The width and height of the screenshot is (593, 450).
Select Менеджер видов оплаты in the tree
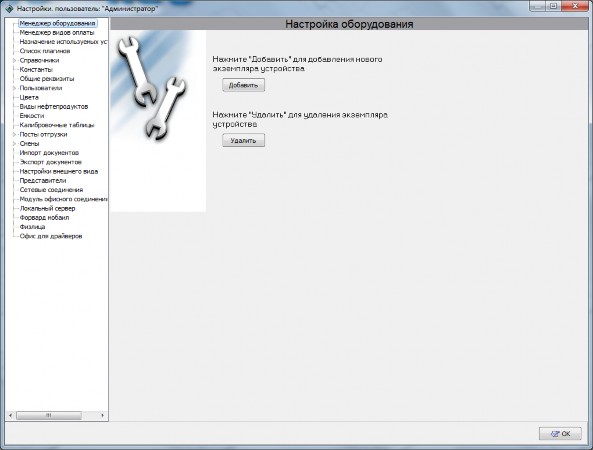[57, 33]
